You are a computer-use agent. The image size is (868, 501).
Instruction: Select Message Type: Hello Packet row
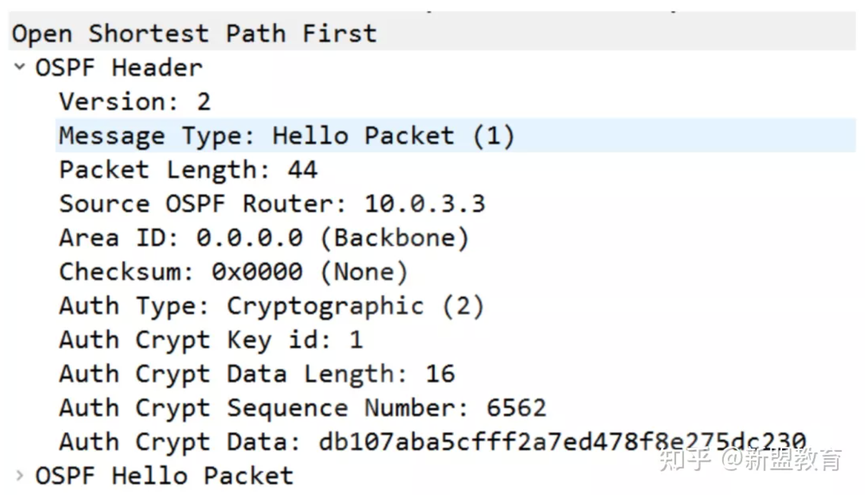tap(287, 135)
